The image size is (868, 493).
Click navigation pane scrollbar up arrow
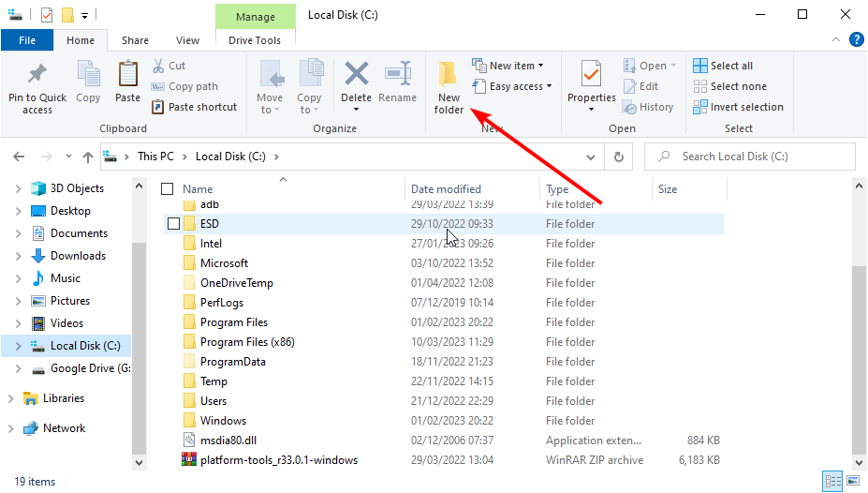coord(139,187)
